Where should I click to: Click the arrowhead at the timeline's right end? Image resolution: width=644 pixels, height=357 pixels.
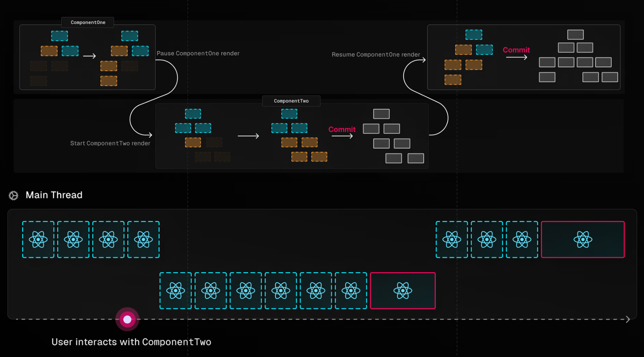tap(627, 320)
